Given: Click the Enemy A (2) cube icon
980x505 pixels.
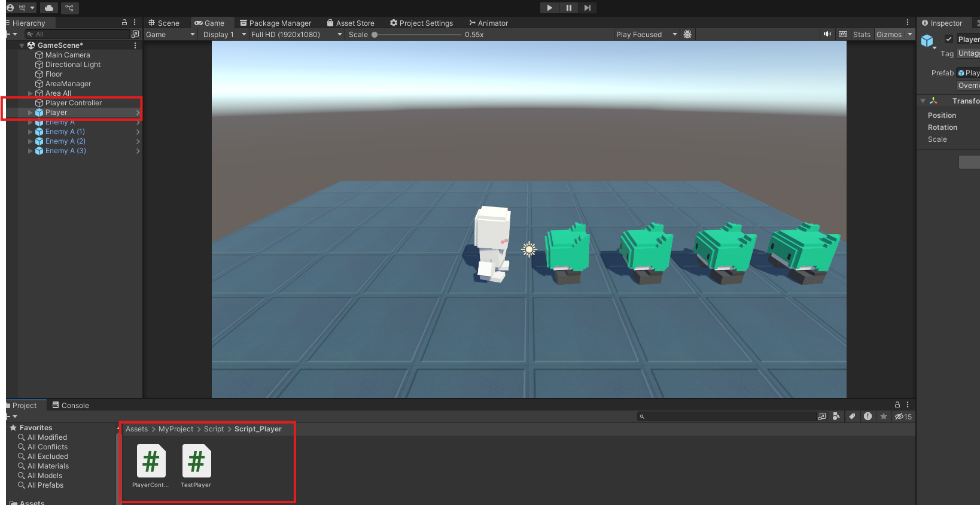Looking at the screenshot, I should [39, 141].
